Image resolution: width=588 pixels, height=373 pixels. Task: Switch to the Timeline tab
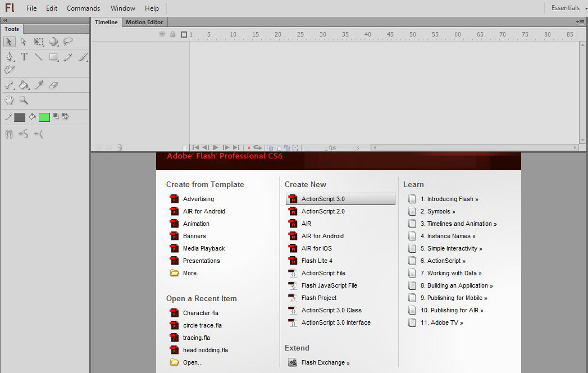[x=106, y=22]
